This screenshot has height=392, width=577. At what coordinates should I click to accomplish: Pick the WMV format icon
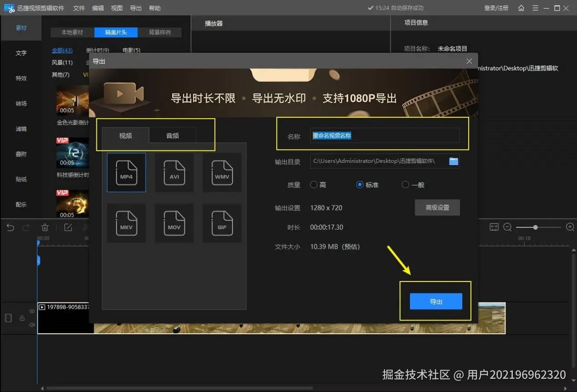coord(222,172)
